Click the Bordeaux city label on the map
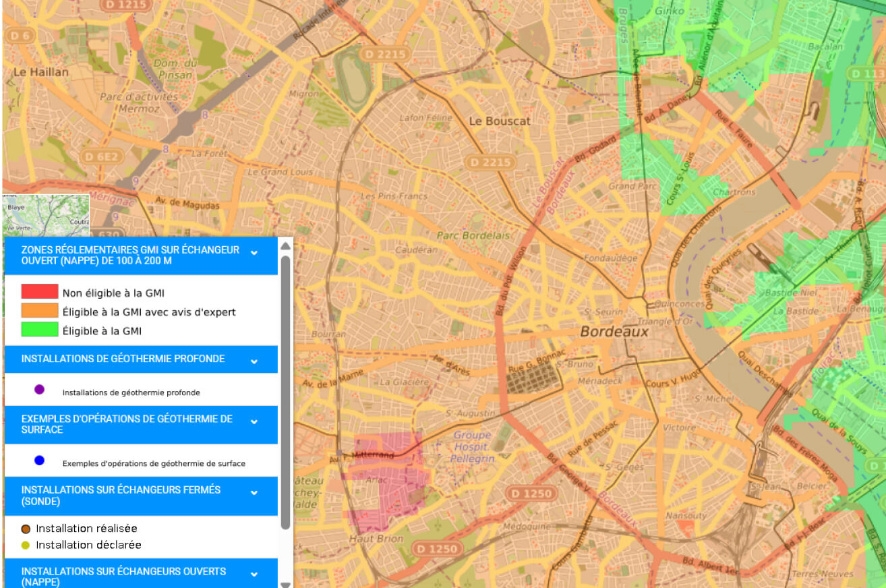This screenshot has width=886, height=588. (x=614, y=332)
